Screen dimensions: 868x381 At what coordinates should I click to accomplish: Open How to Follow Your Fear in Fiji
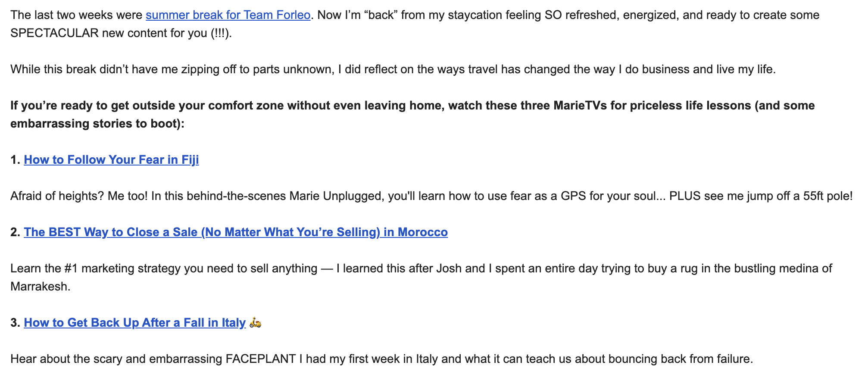[x=111, y=160]
